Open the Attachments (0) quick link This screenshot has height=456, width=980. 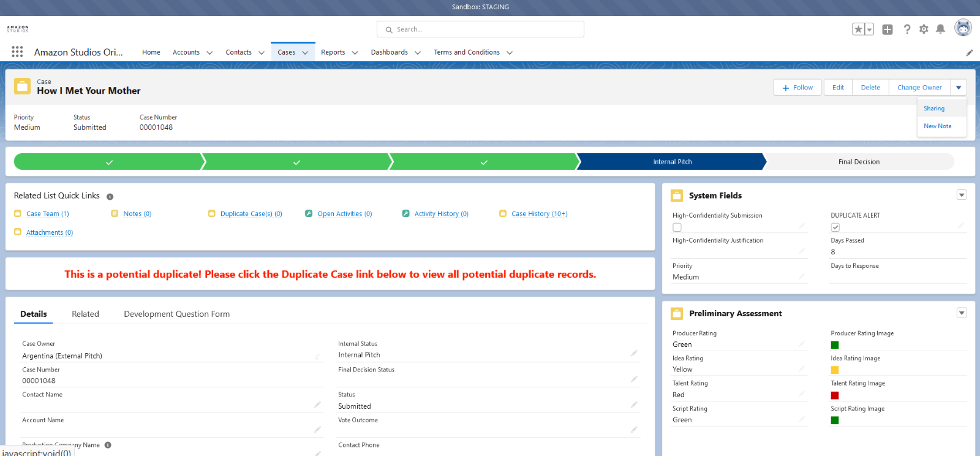coord(50,233)
